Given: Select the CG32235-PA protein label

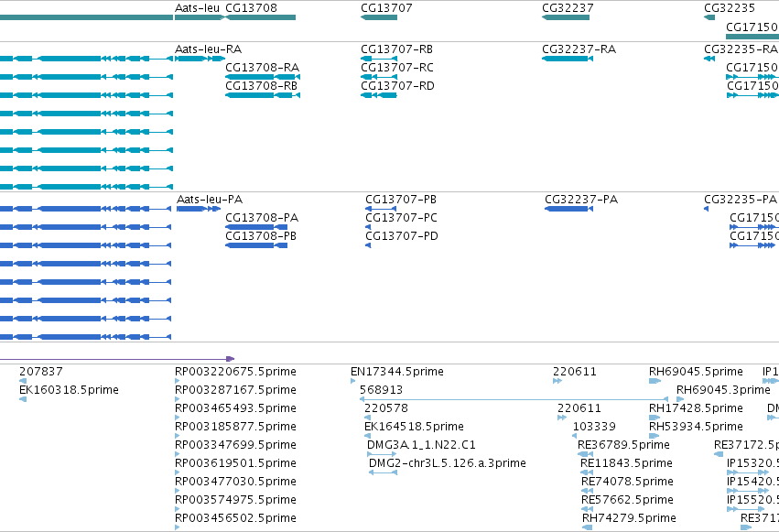Looking at the screenshot, I should tap(741, 200).
